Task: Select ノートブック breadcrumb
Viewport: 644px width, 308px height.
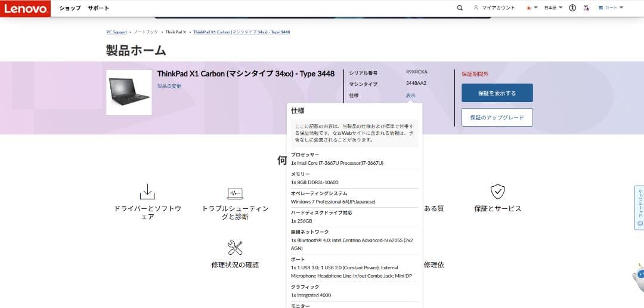Action: coord(146,32)
